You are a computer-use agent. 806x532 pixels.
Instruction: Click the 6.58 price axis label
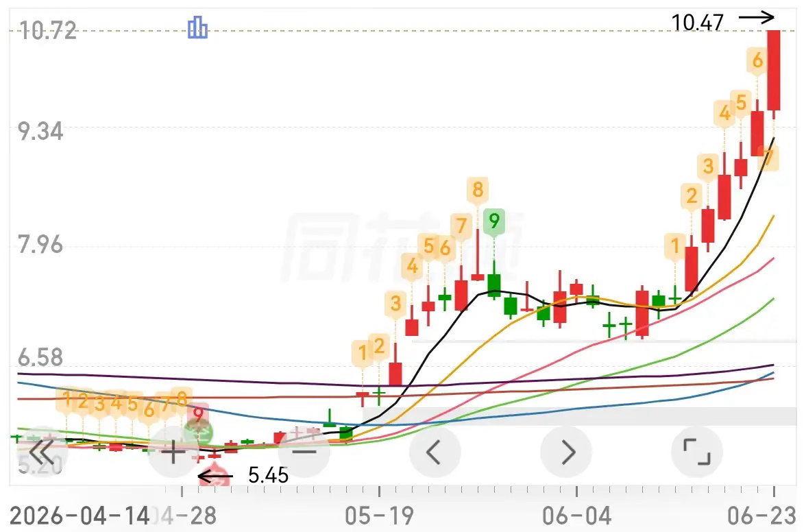pos(40,357)
